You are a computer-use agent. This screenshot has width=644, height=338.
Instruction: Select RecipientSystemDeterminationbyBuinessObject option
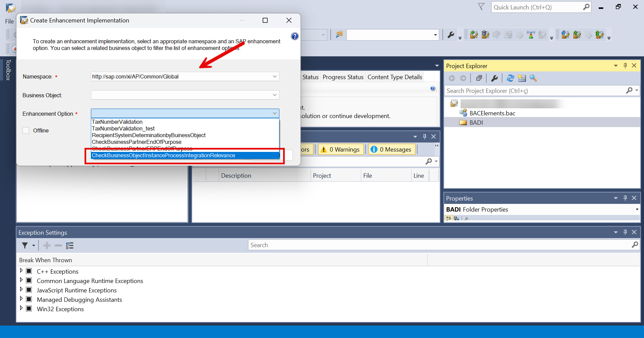click(x=185, y=135)
